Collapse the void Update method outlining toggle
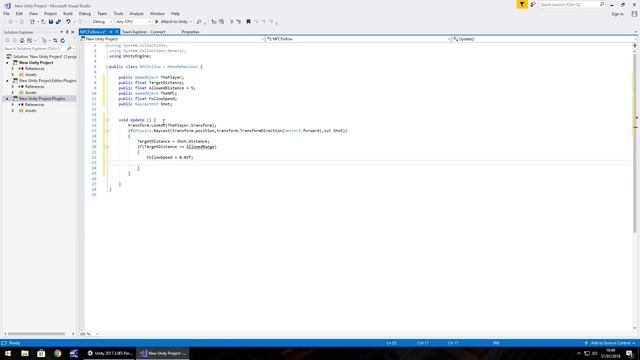 [x=107, y=120]
